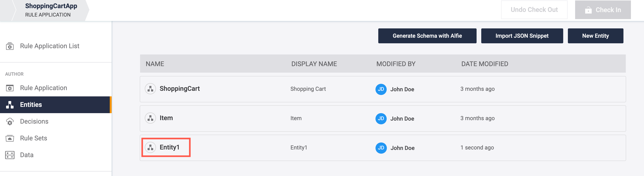Open Rule Sets from the sidebar
The width and height of the screenshot is (644, 176).
click(x=33, y=138)
